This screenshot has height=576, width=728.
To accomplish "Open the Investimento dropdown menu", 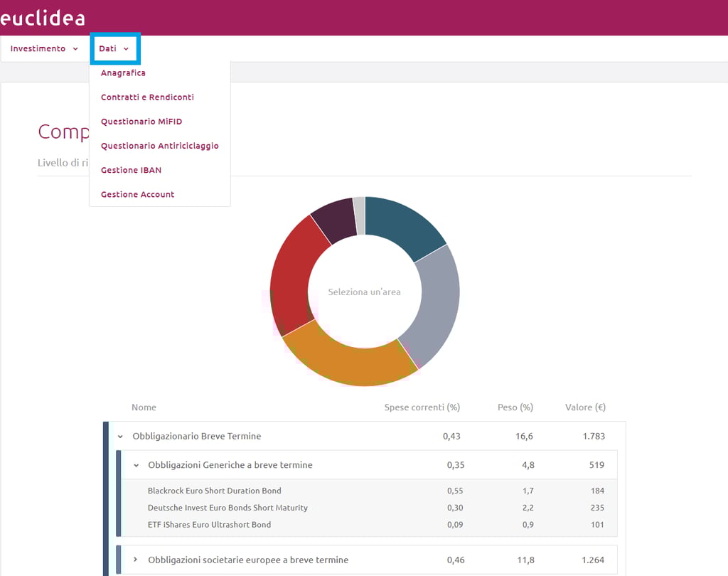I will pyautogui.click(x=44, y=49).
